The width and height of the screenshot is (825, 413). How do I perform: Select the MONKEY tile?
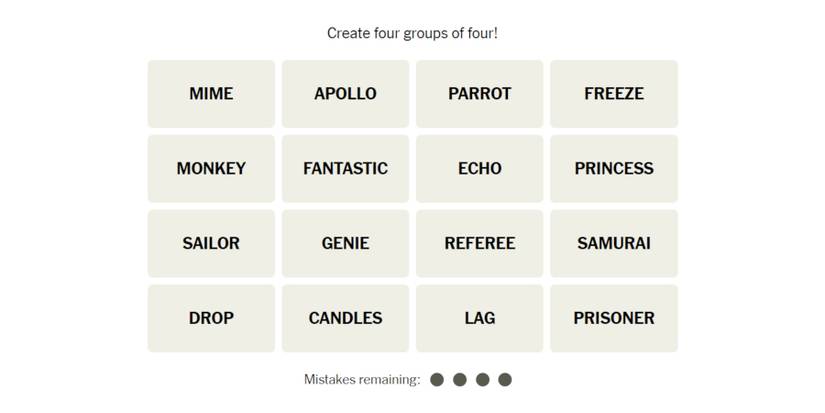[211, 169]
